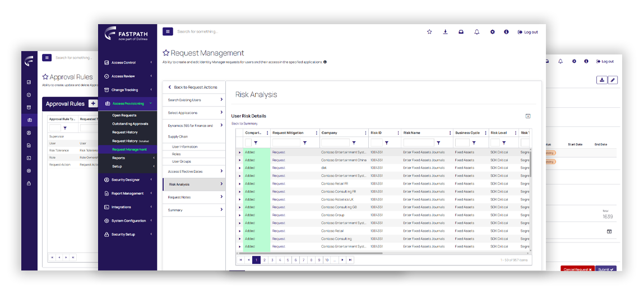Open the settings gear in top toolbar

[x=492, y=32]
